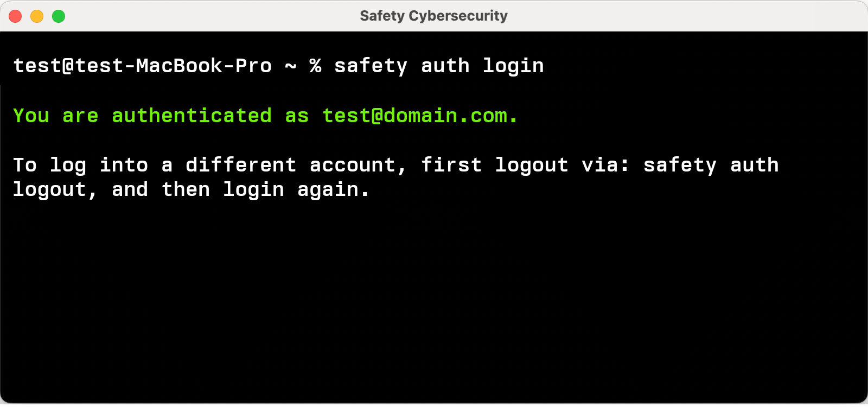Click the tilde symbol in the prompt

(291, 66)
